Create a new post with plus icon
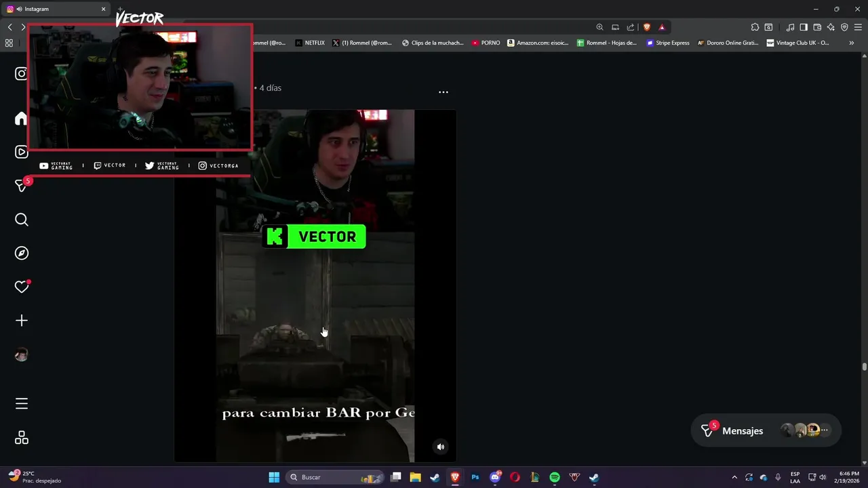 22,321
